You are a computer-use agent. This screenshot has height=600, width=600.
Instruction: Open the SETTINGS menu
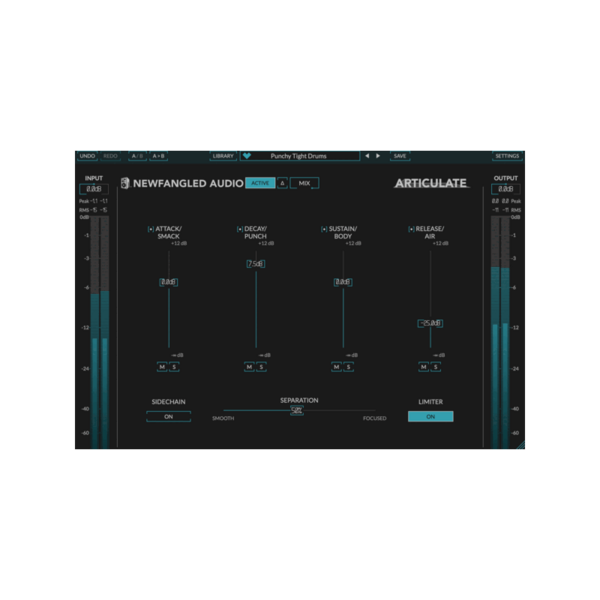(507, 156)
